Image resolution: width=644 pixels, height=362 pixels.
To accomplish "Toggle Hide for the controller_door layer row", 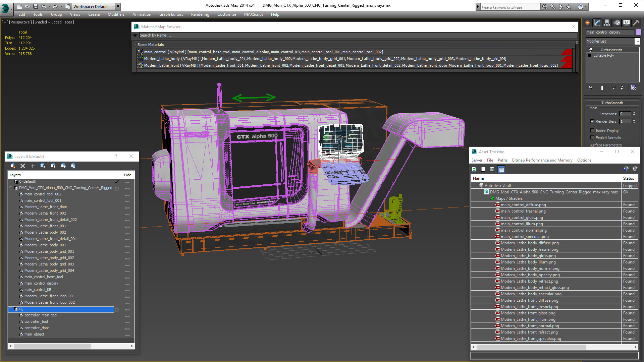I will pos(127,328).
